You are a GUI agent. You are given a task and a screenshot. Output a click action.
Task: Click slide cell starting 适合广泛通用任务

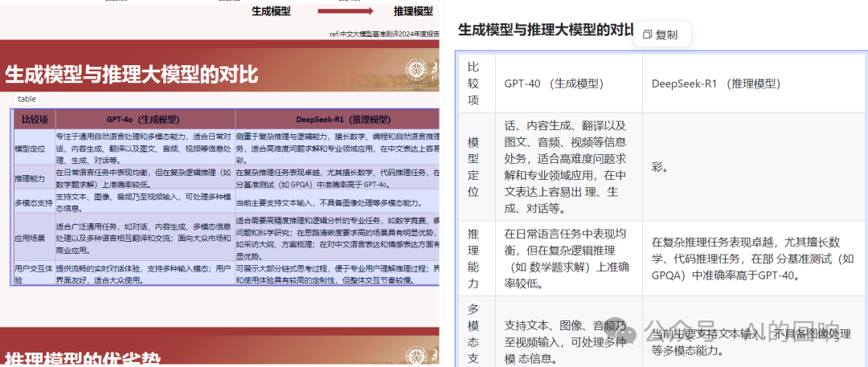(x=145, y=238)
